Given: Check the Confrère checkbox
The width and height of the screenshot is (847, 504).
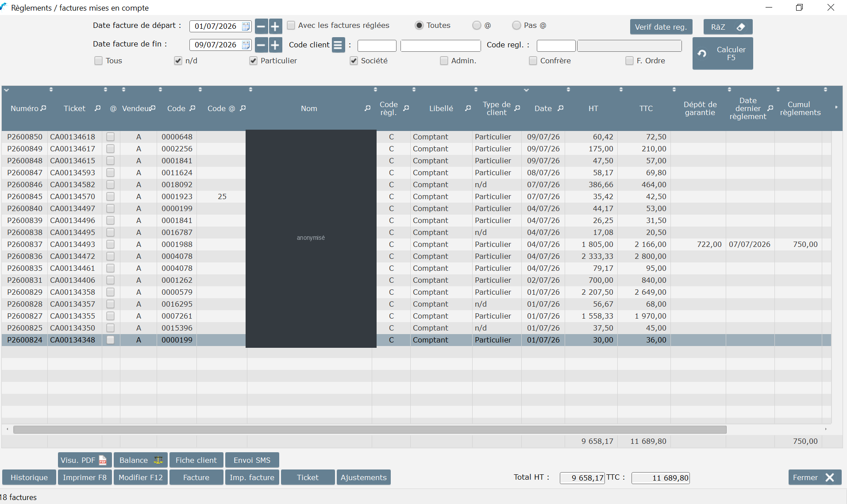Looking at the screenshot, I should pyautogui.click(x=533, y=61).
